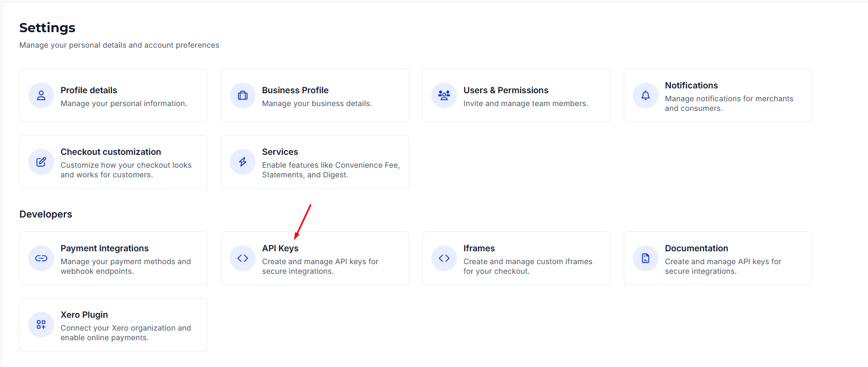Open the Business Profile title

[x=295, y=90]
